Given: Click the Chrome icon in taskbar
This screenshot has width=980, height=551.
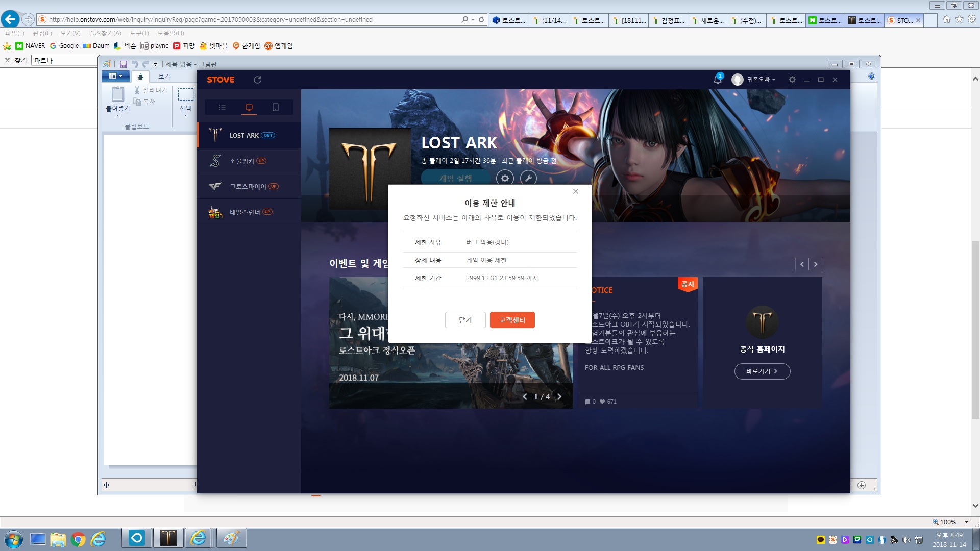Looking at the screenshot, I should tap(78, 539).
